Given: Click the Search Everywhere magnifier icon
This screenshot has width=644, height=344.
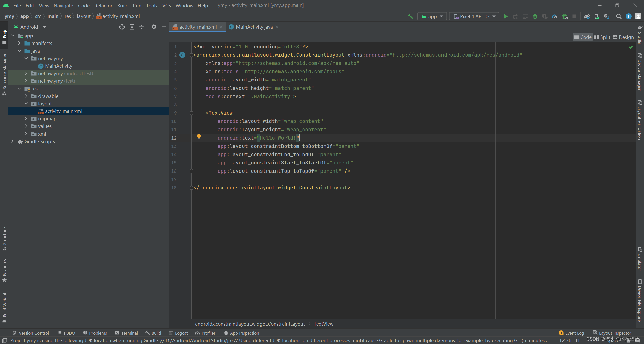Looking at the screenshot, I should coord(619,17).
